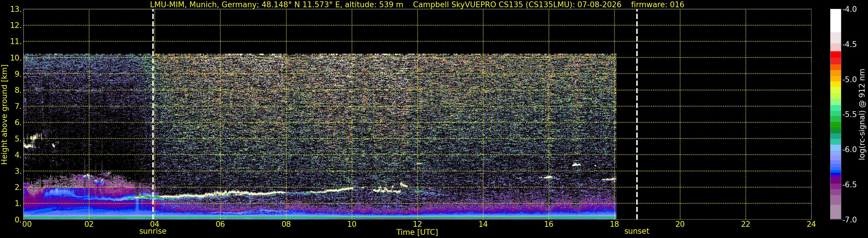Click the '22' time axis tick label
Screen dimensions: 868x238
tap(746, 224)
